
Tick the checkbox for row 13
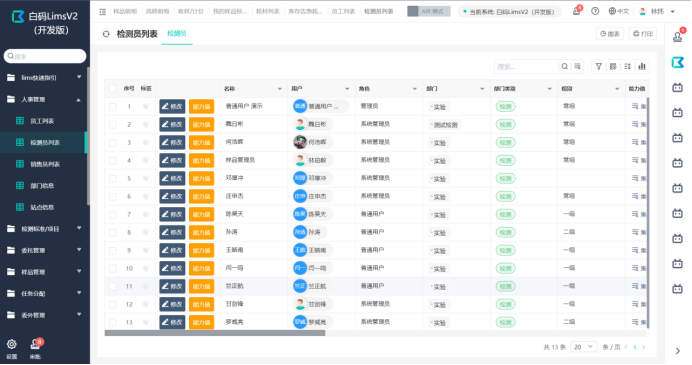click(x=113, y=323)
